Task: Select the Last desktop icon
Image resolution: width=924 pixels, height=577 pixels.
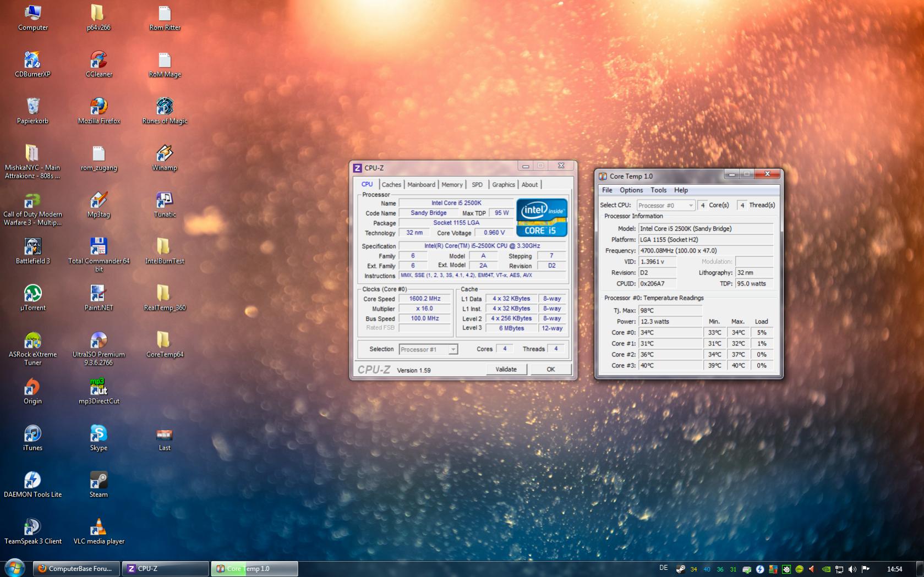Action: (165, 439)
